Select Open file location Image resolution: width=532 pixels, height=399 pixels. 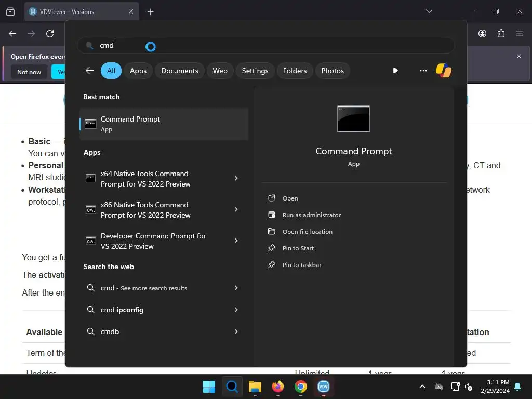[307, 232]
